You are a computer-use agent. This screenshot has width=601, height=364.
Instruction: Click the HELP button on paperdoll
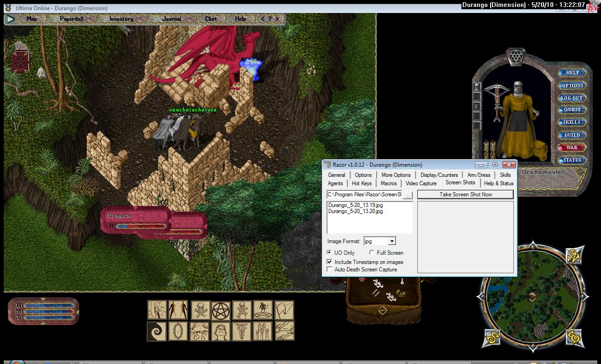point(572,73)
